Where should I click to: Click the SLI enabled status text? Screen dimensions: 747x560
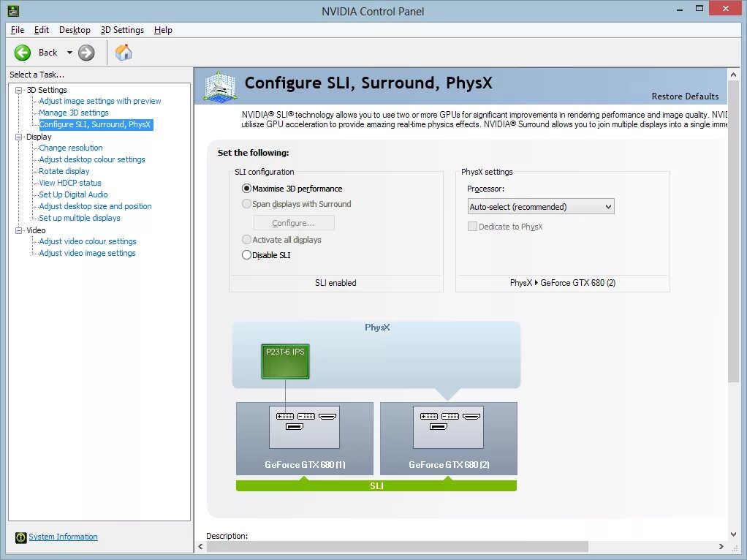[335, 283]
